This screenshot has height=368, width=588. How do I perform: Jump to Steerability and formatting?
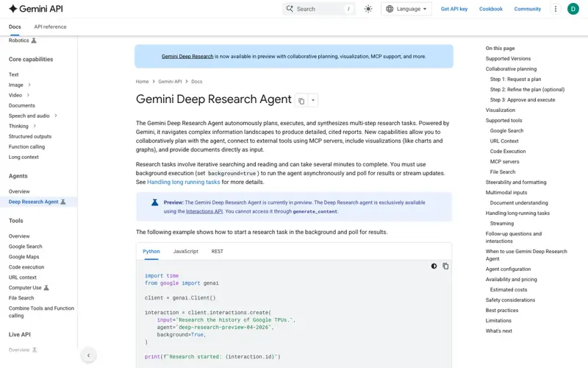tap(516, 182)
